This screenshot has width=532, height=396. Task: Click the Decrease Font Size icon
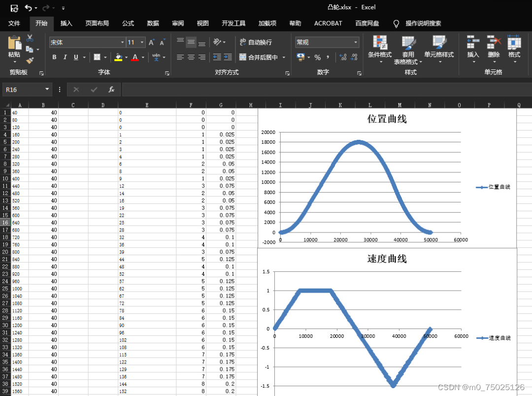[x=162, y=42]
